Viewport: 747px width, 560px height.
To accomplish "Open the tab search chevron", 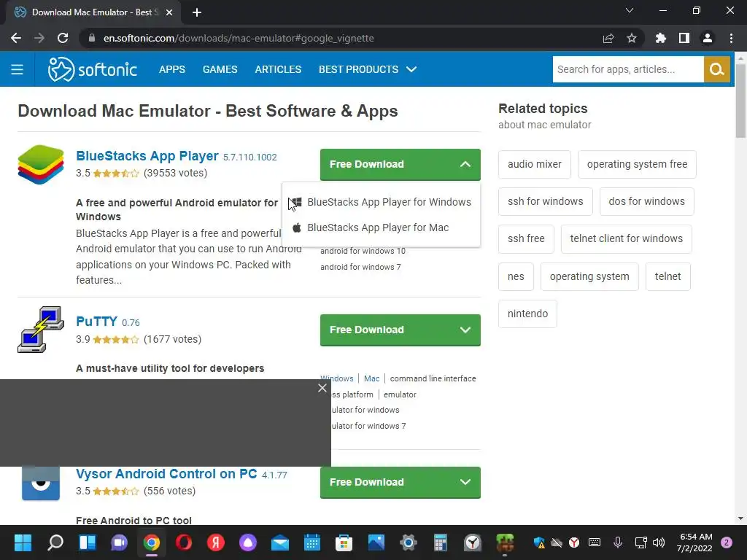I will point(630,10).
